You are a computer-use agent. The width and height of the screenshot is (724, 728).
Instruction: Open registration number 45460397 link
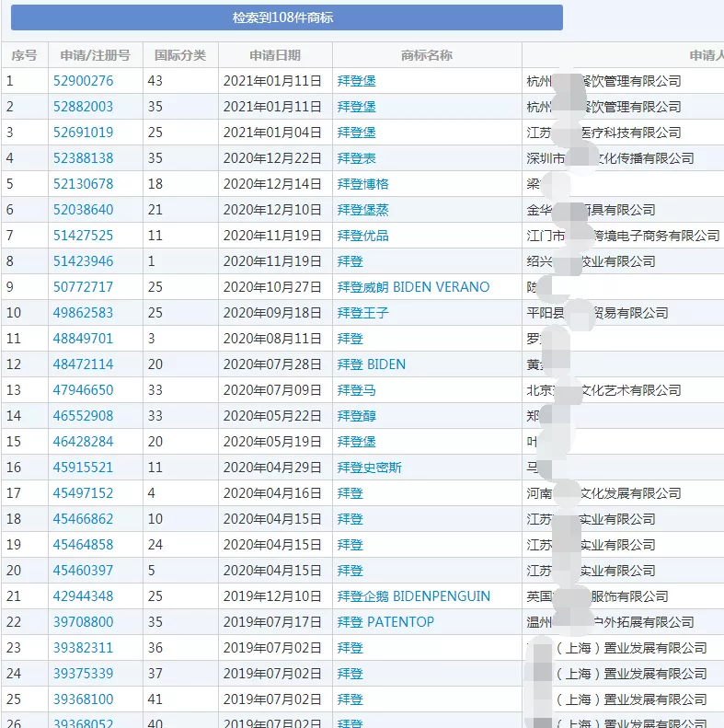click(83, 570)
